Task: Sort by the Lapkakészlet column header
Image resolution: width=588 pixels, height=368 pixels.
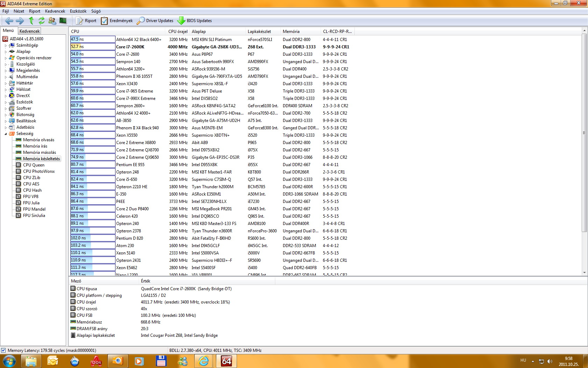Action: pyautogui.click(x=259, y=32)
